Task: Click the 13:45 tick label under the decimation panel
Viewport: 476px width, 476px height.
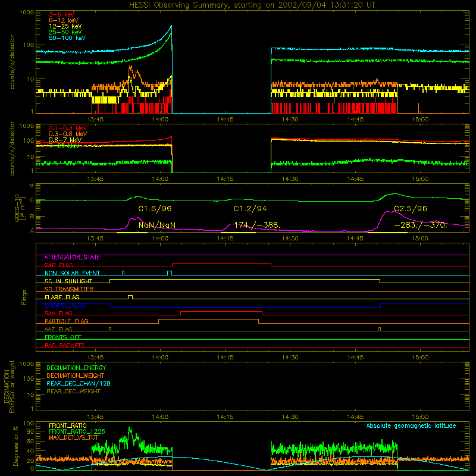Action: [95, 417]
